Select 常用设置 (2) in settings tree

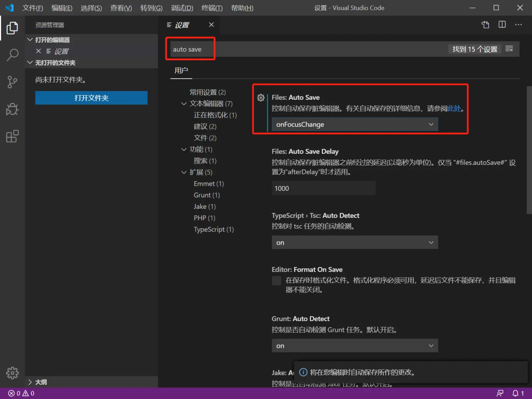pyautogui.click(x=207, y=92)
